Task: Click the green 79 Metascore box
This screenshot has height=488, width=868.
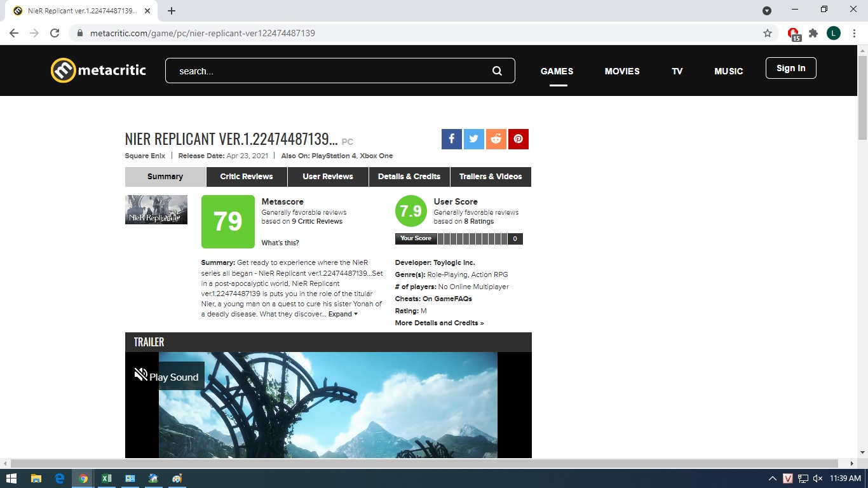Action: [228, 222]
